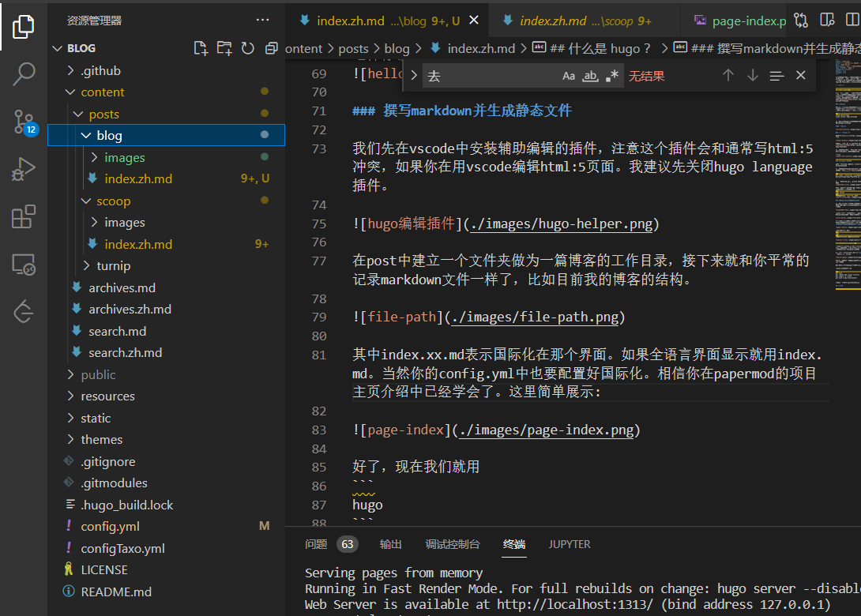Toggle Match Whole Word in find widget

(x=590, y=76)
